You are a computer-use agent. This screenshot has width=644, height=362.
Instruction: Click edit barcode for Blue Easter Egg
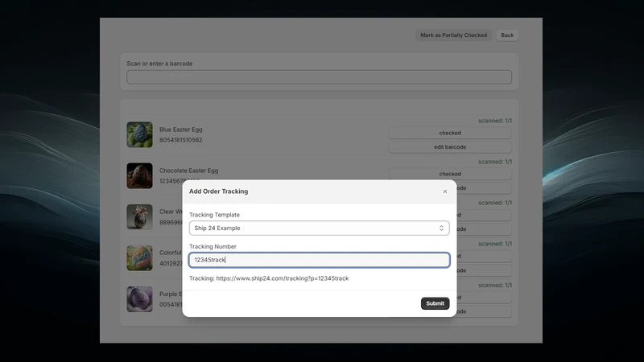(450, 147)
